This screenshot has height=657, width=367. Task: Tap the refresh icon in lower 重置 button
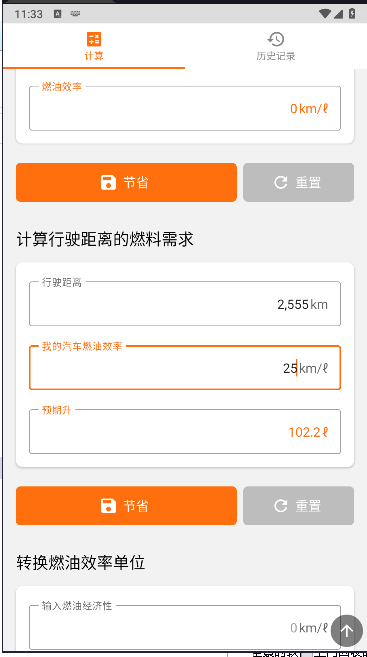coord(281,506)
